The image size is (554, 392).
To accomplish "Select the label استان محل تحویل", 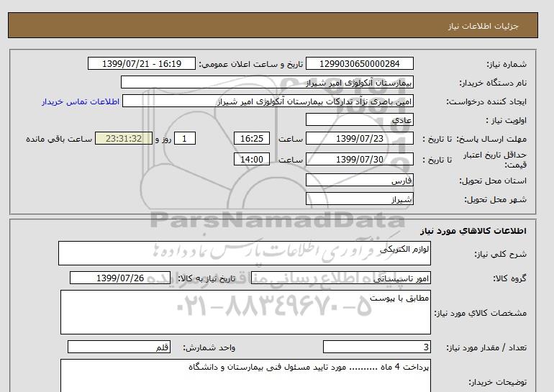I will click(x=493, y=181).
